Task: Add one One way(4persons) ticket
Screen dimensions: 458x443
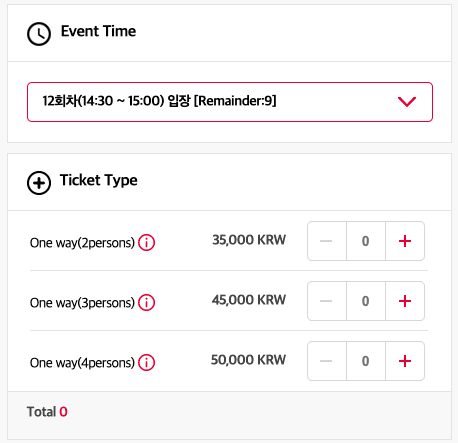Action: (x=405, y=361)
